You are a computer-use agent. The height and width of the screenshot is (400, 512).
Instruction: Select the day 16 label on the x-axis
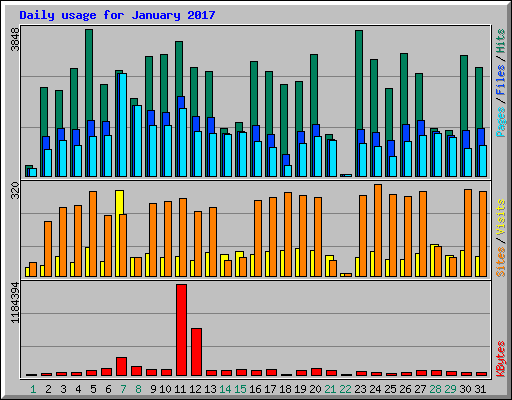255,389
